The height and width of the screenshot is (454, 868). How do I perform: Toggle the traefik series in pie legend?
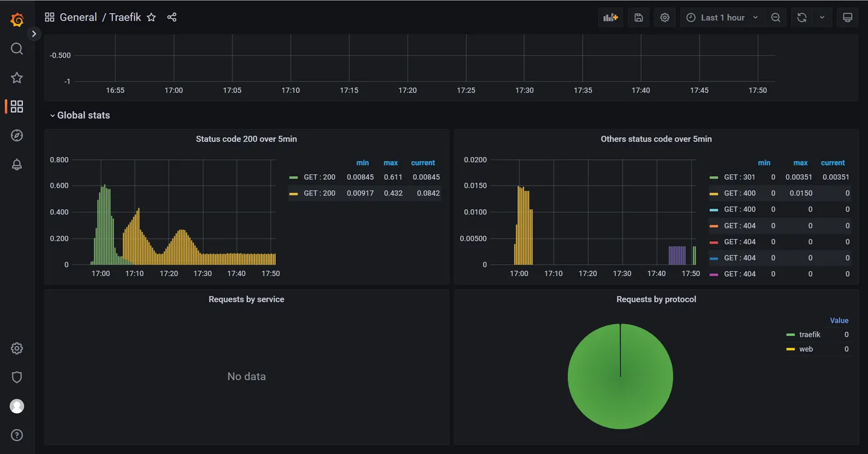(810, 335)
